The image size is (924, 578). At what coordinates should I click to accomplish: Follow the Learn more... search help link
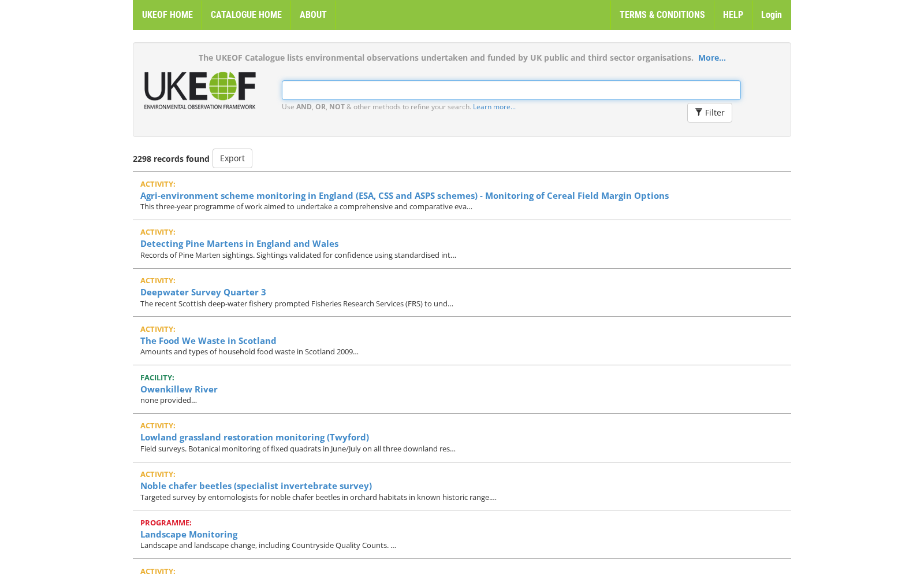pos(494,107)
